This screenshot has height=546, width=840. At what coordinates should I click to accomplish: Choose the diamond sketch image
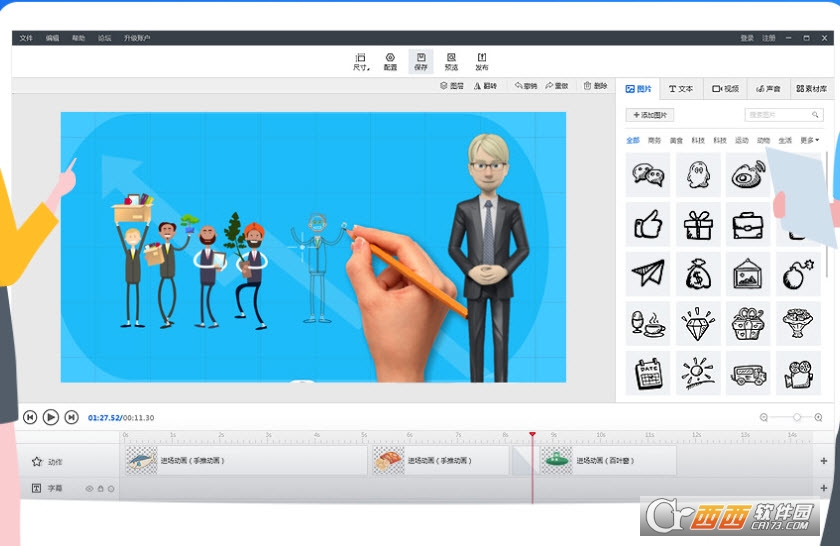tap(698, 322)
